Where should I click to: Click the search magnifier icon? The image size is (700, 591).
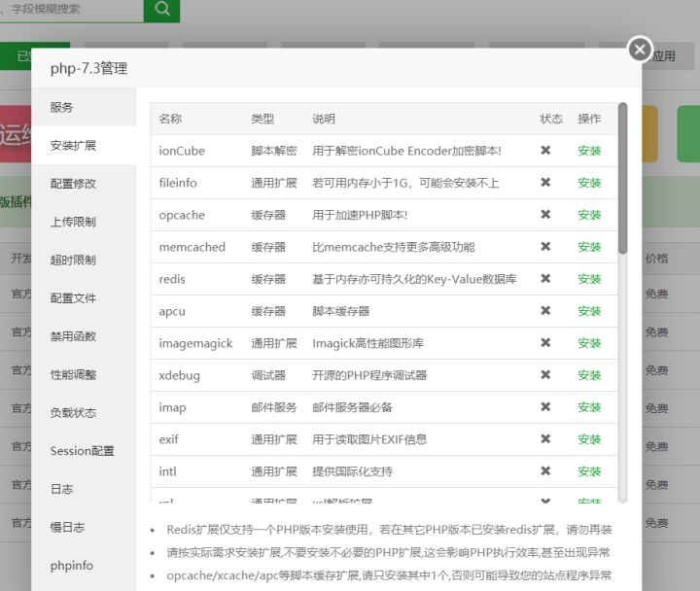(162, 9)
